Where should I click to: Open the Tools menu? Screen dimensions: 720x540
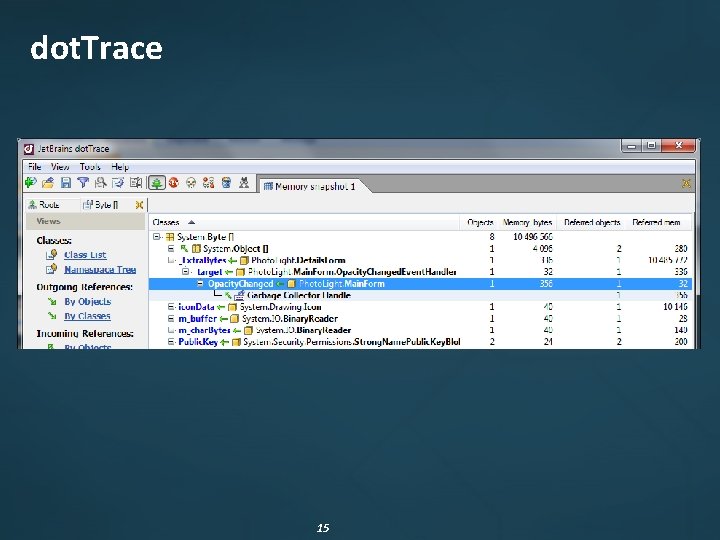[x=90, y=167]
